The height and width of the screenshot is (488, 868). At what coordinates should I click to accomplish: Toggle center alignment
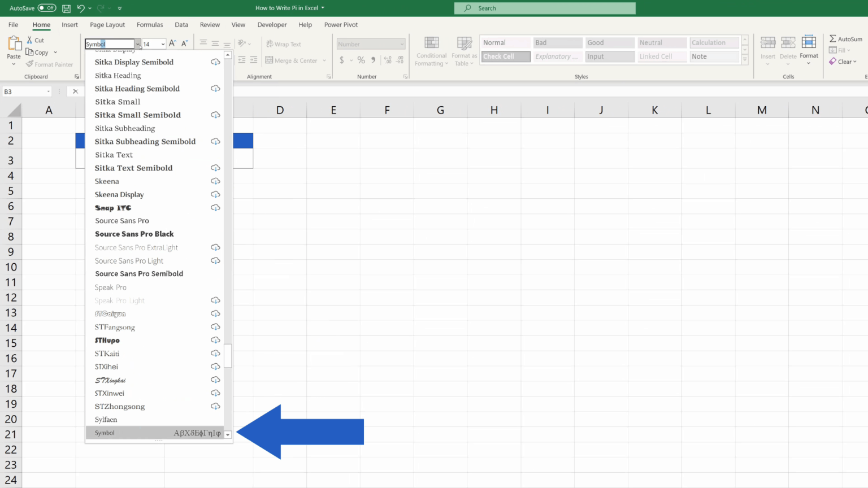click(215, 43)
